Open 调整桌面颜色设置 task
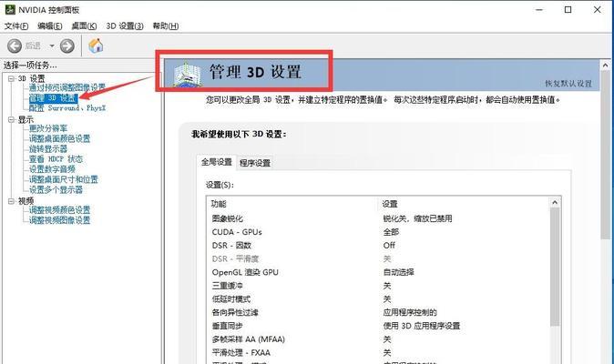Image resolution: width=614 pixels, height=364 pixels. point(59,138)
